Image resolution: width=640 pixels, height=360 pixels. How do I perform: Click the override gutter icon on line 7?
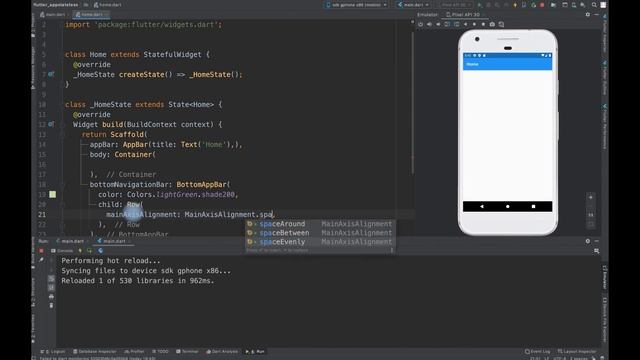click(x=51, y=74)
